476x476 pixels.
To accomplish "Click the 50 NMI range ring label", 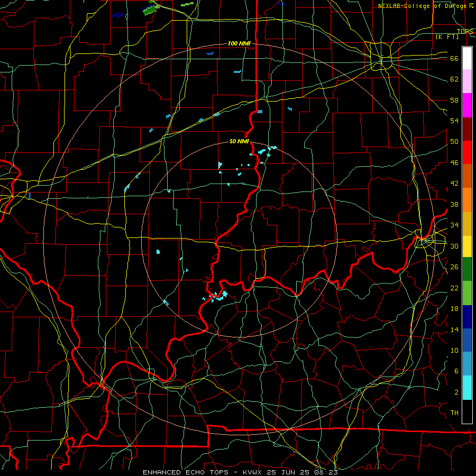I will coord(239,141).
